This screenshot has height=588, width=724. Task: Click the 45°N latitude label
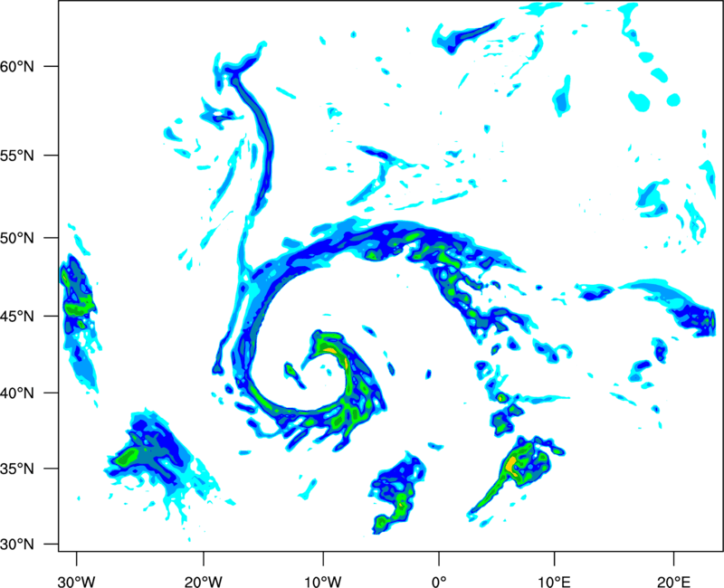pos(17,317)
